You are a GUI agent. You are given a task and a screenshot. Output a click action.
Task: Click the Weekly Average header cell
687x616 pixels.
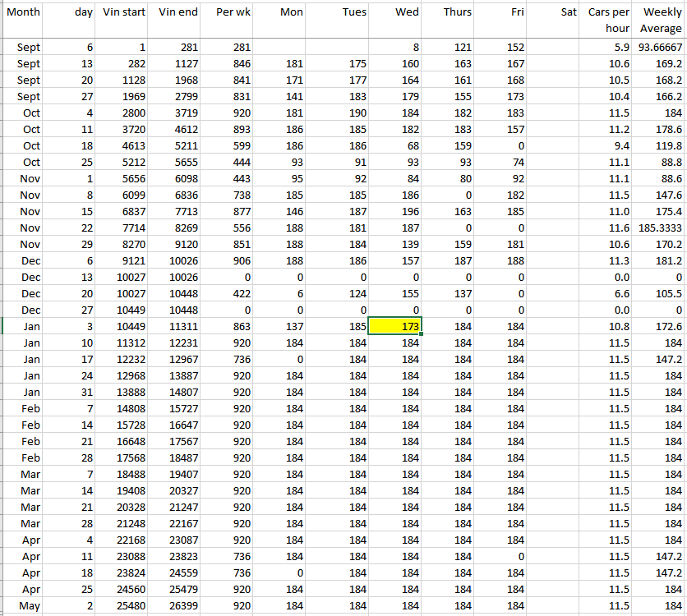(x=660, y=20)
